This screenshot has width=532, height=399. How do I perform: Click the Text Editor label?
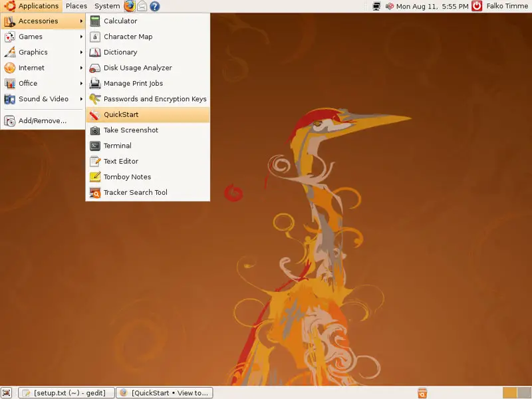pyautogui.click(x=121, y=162)
